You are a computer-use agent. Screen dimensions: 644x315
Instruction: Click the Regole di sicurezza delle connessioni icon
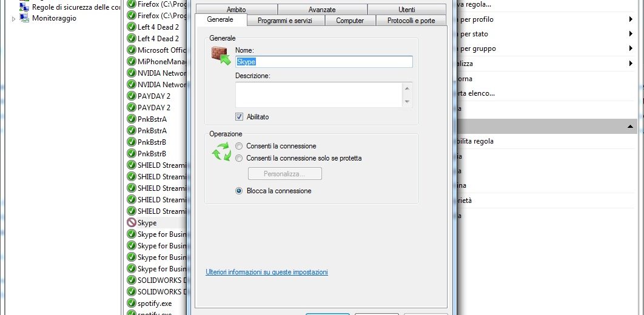pyautogui.click(x=25, y=7)
